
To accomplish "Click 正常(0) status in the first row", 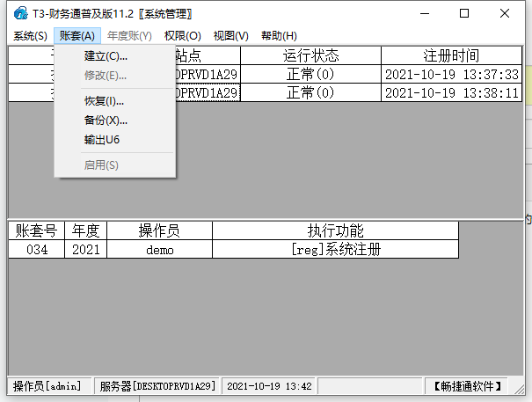I will (x=310, y=74).
